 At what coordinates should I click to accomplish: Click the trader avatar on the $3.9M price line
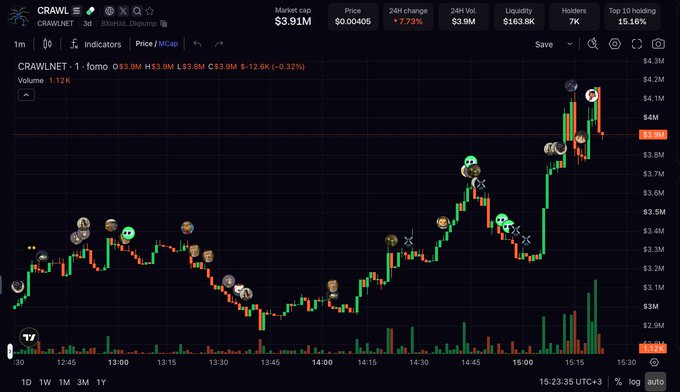[582, 137]
